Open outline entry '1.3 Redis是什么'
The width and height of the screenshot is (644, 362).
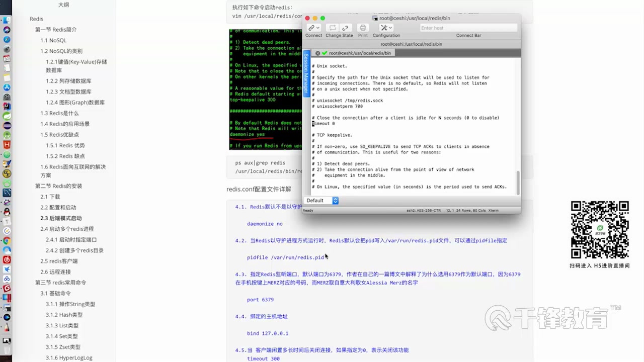[x=59, y=113]
